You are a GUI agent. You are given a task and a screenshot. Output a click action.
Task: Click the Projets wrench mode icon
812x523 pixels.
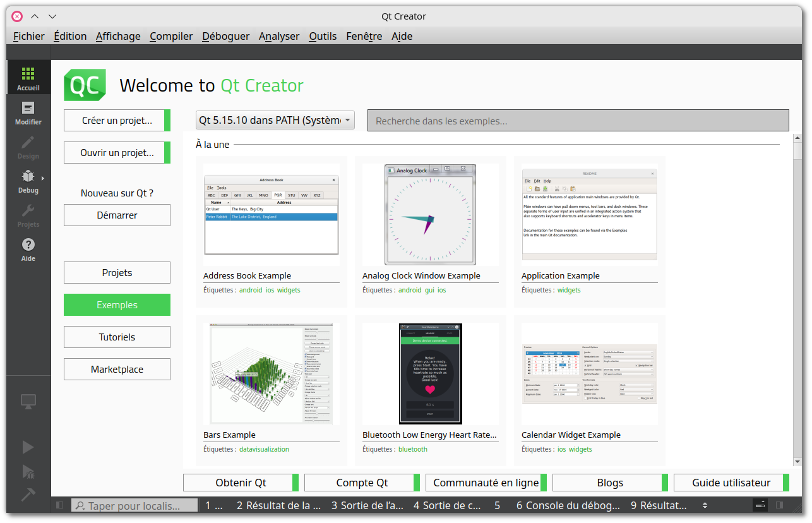28,214
